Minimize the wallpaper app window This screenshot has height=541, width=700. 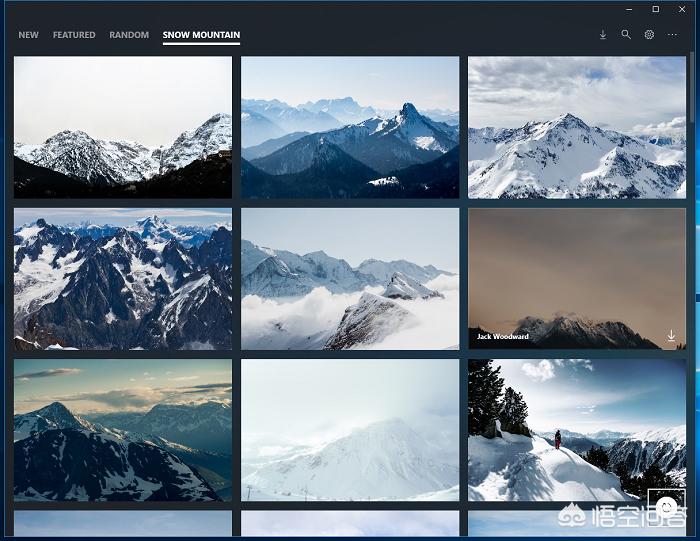pyautogui.click(x=628, y=9)
